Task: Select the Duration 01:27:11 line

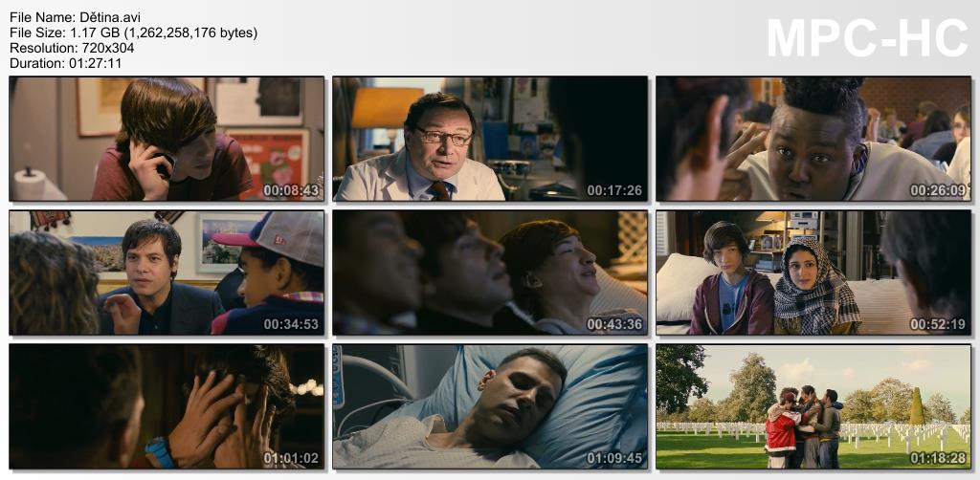Action: 65,63
